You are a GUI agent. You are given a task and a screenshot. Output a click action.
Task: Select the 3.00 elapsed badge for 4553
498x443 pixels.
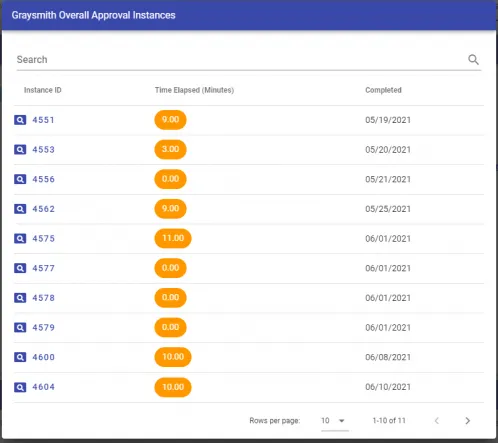click(170, 149)
